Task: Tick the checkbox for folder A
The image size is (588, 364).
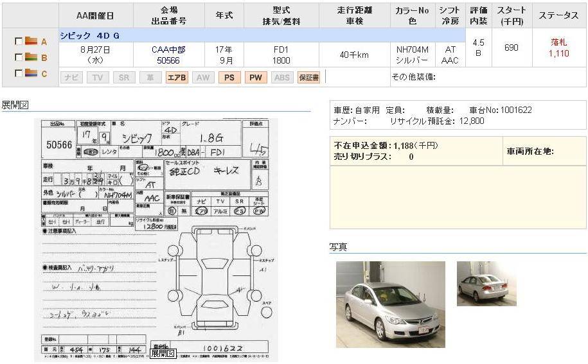Action: (x=17, y=41)
